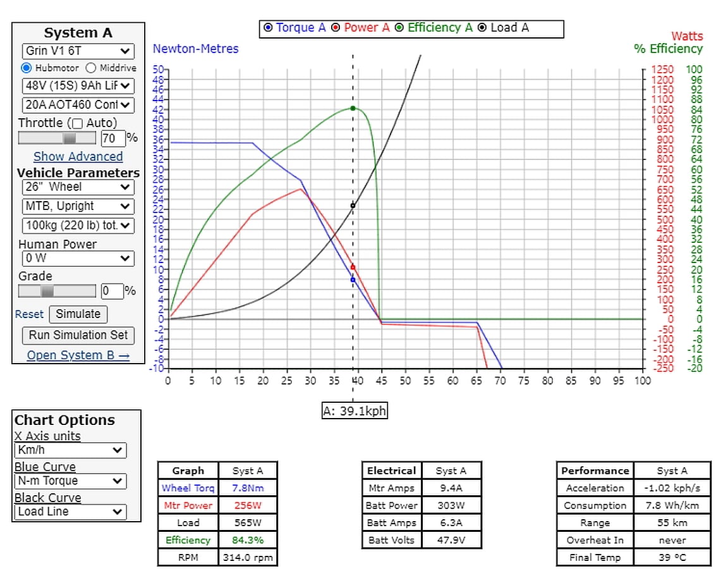Click the Batt Power 303W value

point(451,505)
